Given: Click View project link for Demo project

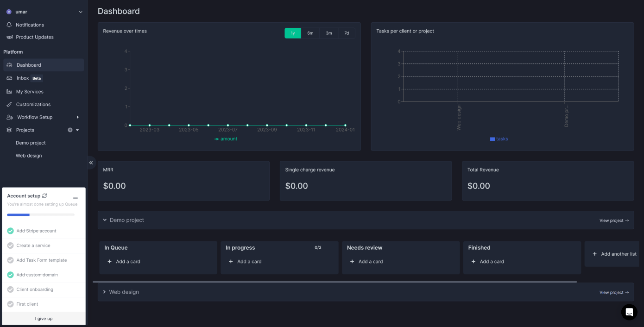Looking at the screenshot, I should pos(614,220).
